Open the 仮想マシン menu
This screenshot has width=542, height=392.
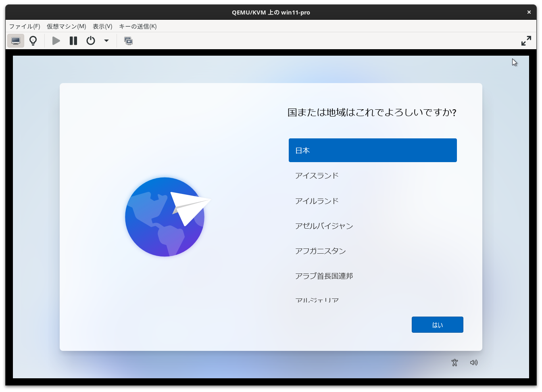click(x=65, y=26)
